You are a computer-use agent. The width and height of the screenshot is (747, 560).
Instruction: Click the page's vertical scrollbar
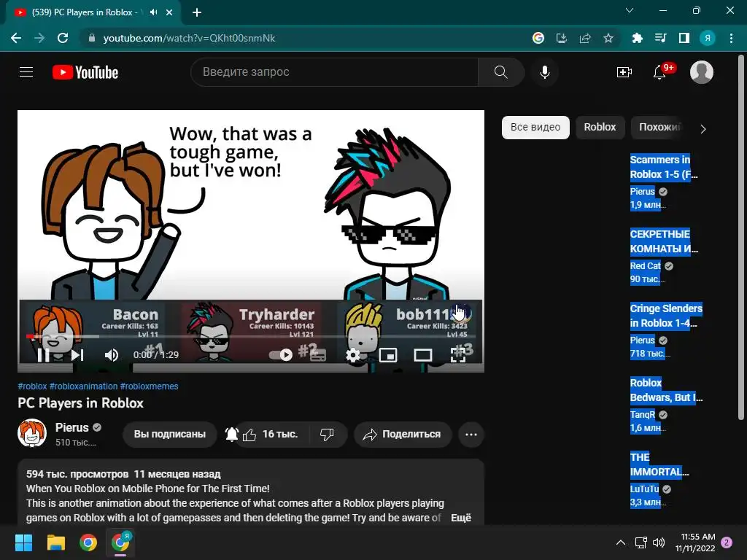741,238
